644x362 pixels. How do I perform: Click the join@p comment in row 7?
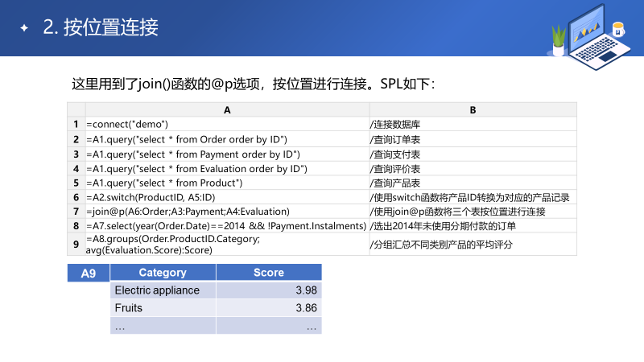(x=457, y=212)
